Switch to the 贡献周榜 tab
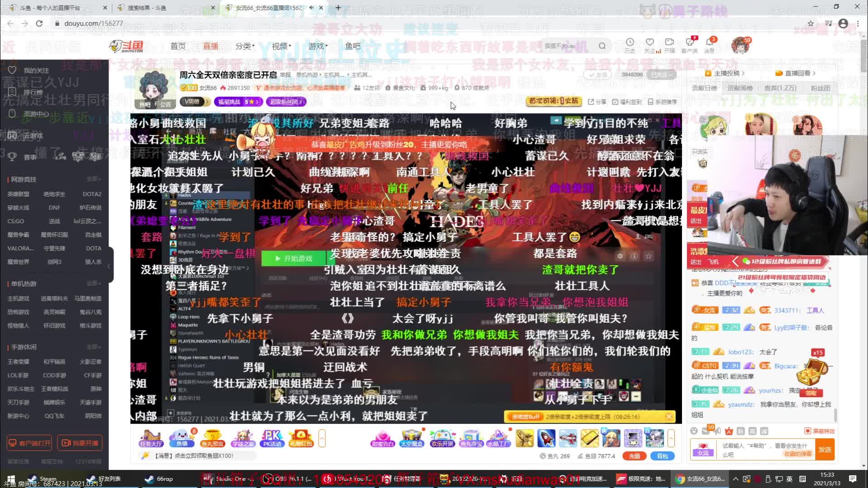 (x=740, y=88)
